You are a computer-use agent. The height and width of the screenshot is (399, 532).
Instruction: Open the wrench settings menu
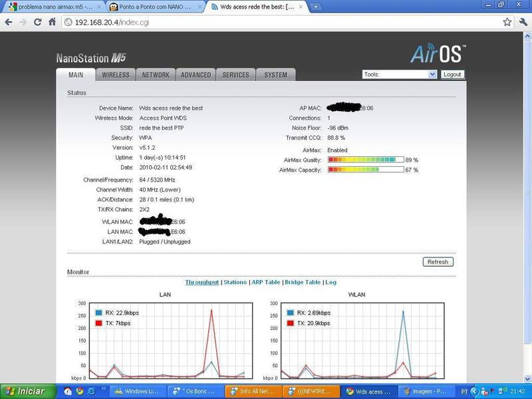(523, 23)
